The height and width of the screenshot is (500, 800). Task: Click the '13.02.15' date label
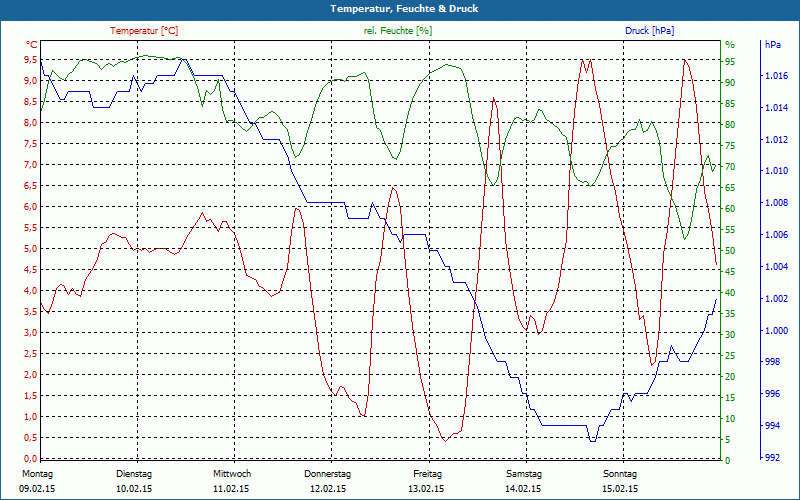[426, 489]
